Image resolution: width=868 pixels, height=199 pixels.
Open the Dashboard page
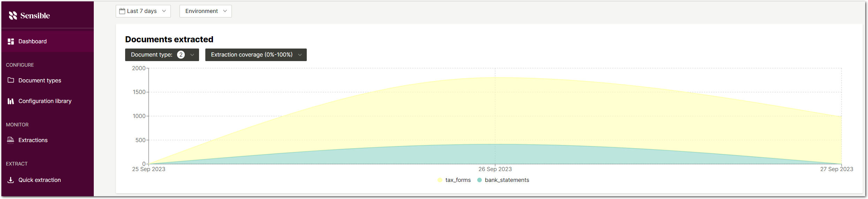(47, 42)
